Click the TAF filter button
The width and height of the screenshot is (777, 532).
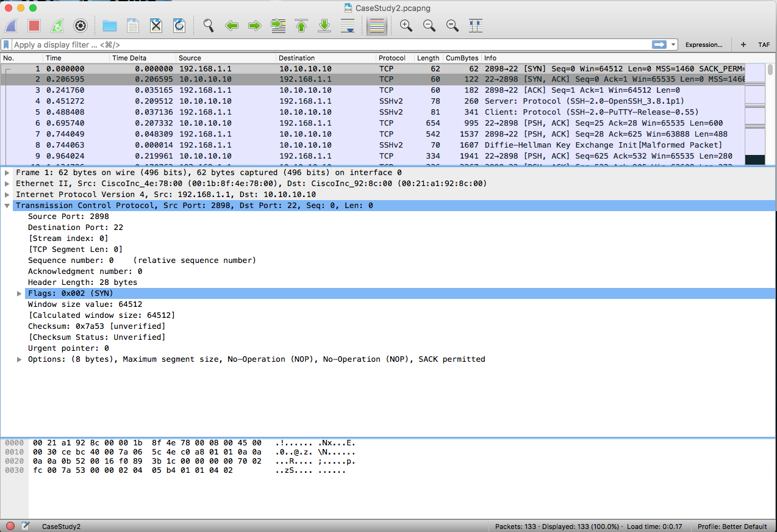coord(764,45)
